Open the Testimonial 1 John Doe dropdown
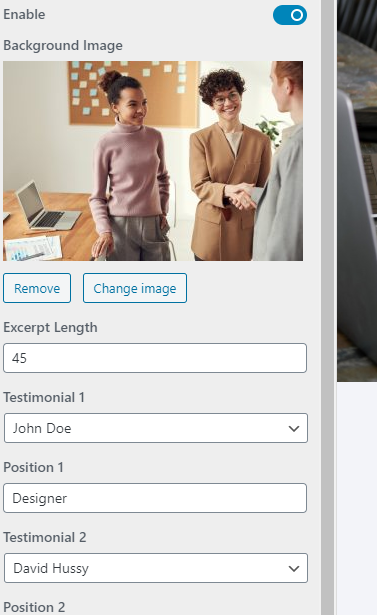Screen dimensions: 377x615 [x=156, y=428]
